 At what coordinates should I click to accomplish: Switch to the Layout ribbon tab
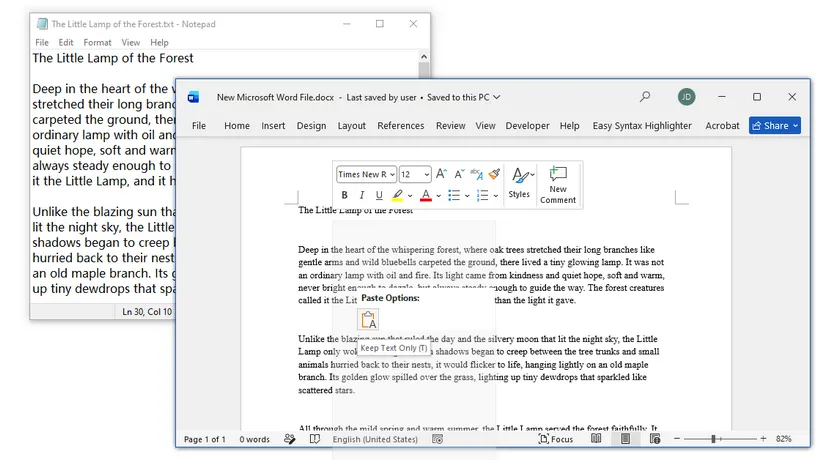(351, 126)
